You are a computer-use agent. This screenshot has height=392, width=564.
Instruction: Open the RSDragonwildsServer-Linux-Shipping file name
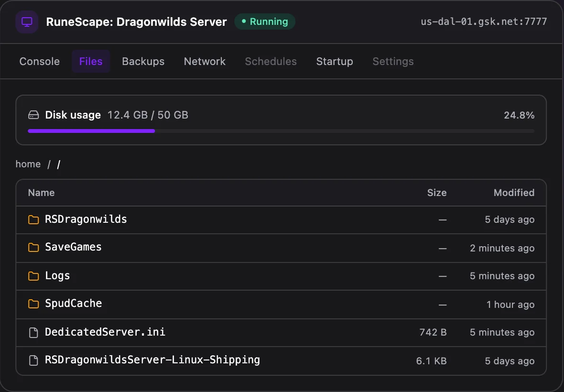[x=152, y=359]
